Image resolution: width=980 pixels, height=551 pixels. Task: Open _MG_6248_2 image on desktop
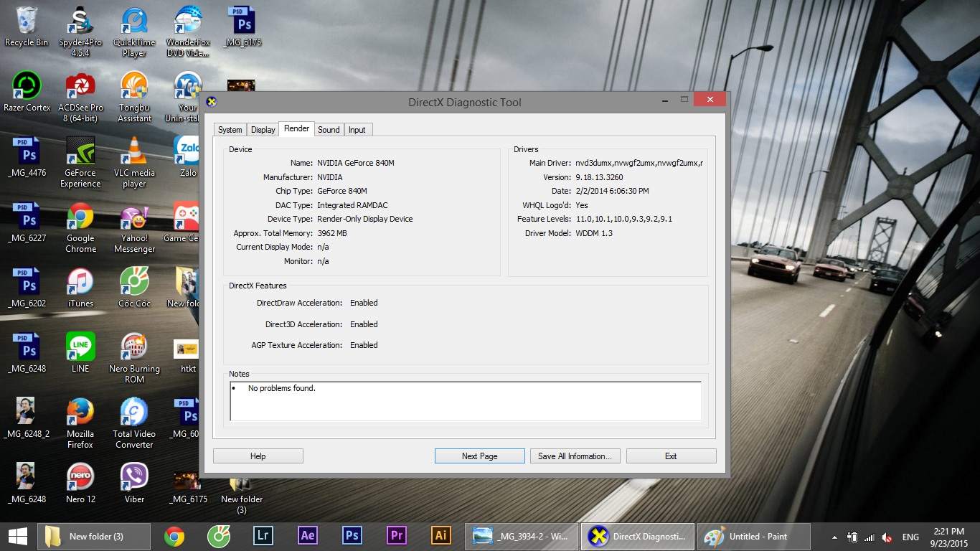tap(27, 418)
